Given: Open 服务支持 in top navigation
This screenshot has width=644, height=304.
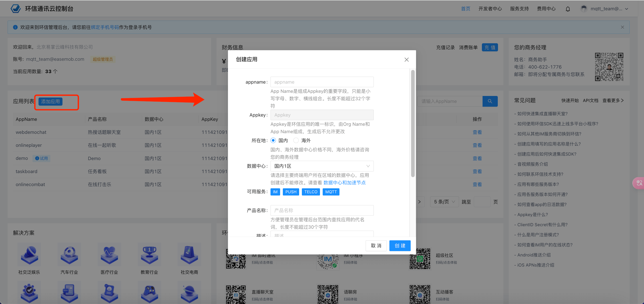Looking at the screenshot, I should [519, 9].
